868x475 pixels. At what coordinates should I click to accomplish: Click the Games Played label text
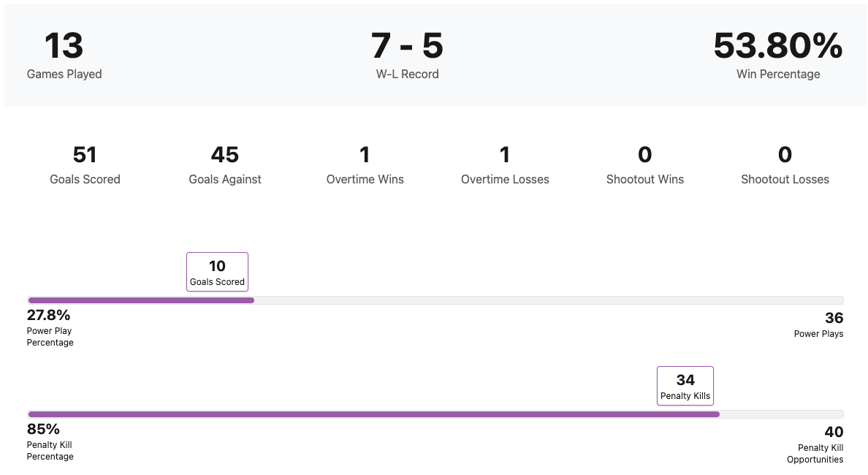tap(64, 75)
